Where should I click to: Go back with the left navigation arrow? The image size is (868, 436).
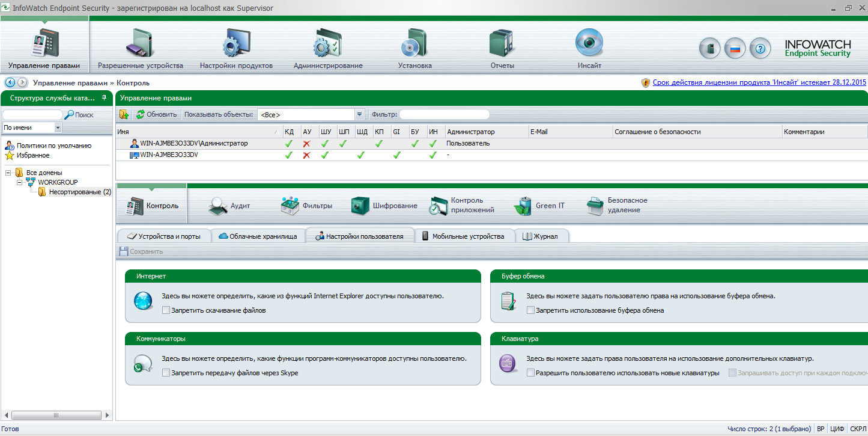pos(10,82)
